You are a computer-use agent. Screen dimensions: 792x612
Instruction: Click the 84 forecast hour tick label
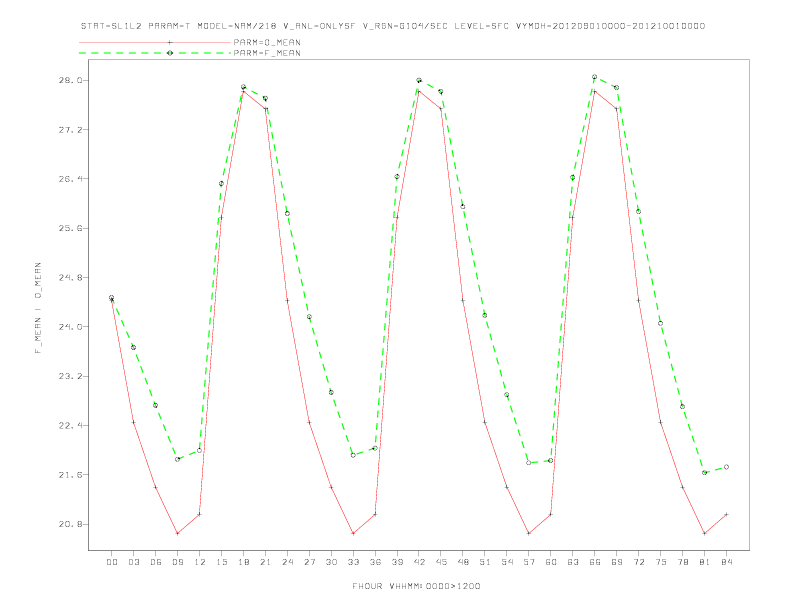click(726, 562)
